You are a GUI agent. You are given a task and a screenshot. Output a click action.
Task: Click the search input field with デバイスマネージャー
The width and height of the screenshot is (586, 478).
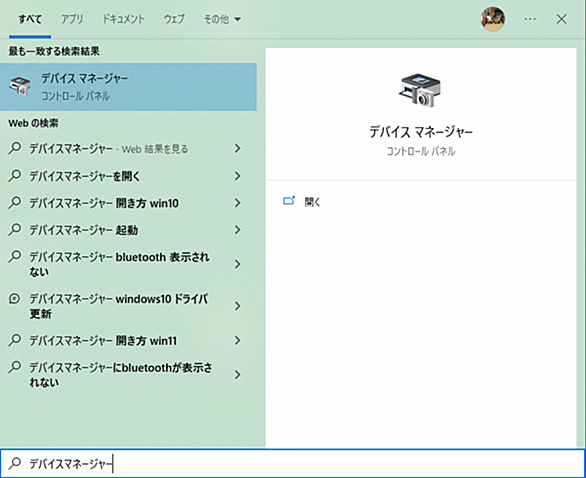pyautogui.click(x=293, y=463)
